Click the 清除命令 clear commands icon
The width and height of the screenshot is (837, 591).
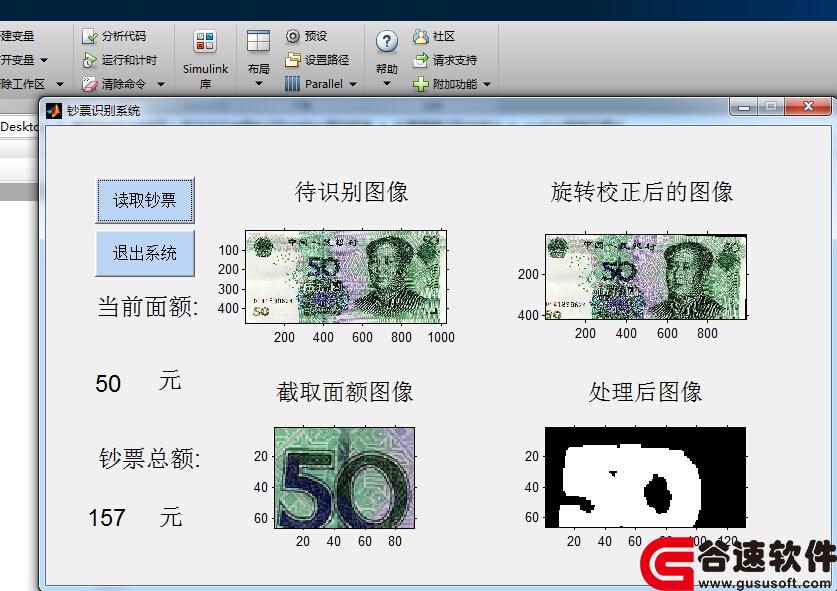click(x=89, y=84)
